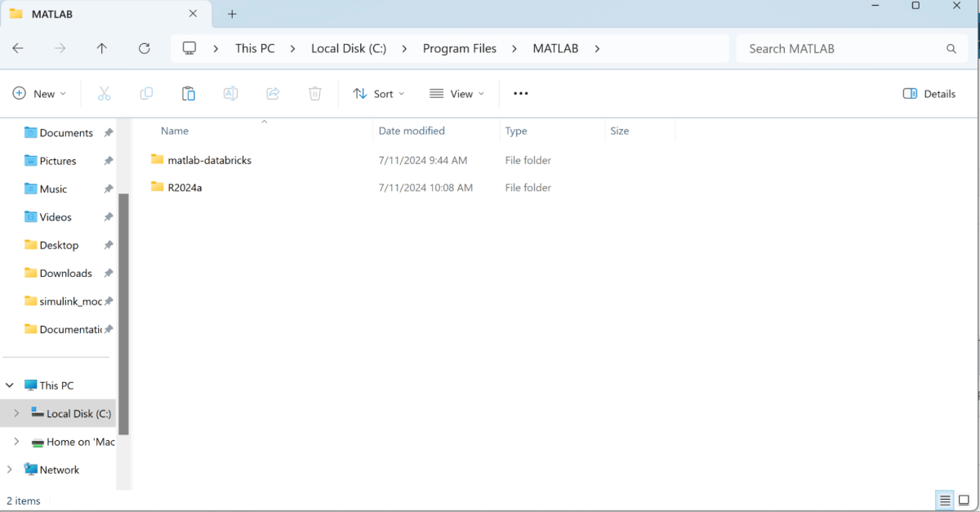This screenshot has height=512, width=980.
Task: Switch to large thumbnails view in status bar
Action: (x=964, y=501)
